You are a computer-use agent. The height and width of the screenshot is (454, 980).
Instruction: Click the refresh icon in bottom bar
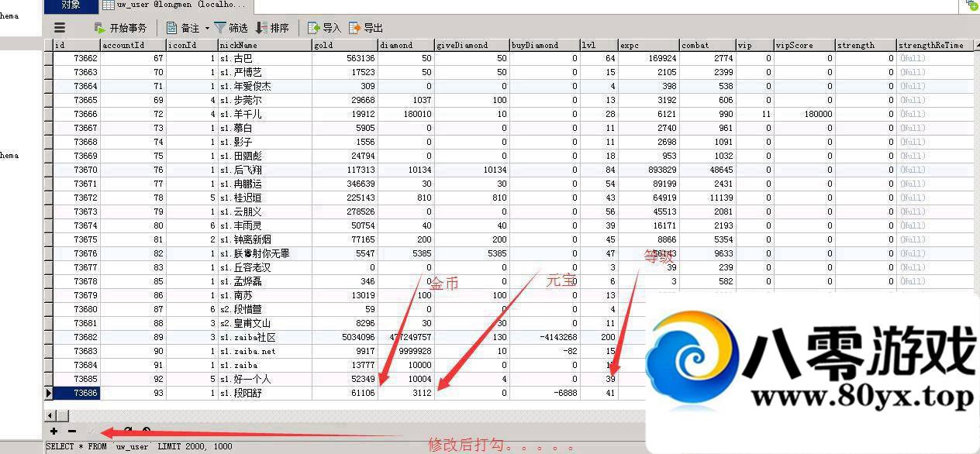[x=128, y=431]
